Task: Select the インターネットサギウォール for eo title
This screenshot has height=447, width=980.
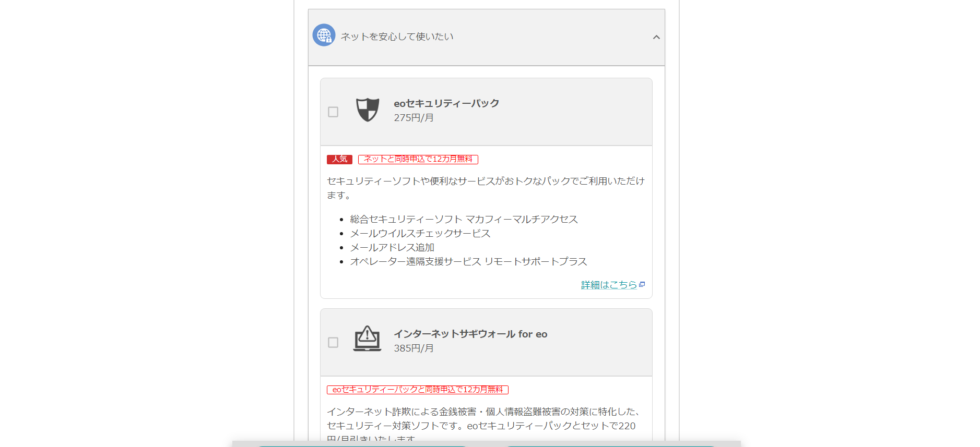Action: click(470, 334)
